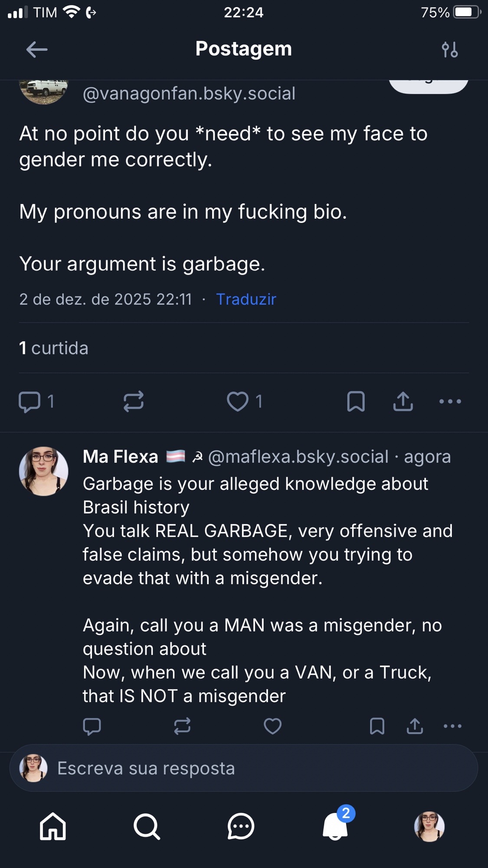Repost the vanagonfan post

133,401
